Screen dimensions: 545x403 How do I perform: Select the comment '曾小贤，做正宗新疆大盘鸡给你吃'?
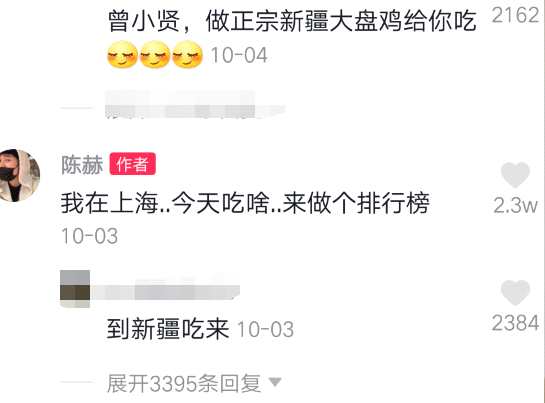(x=292, y=21)
